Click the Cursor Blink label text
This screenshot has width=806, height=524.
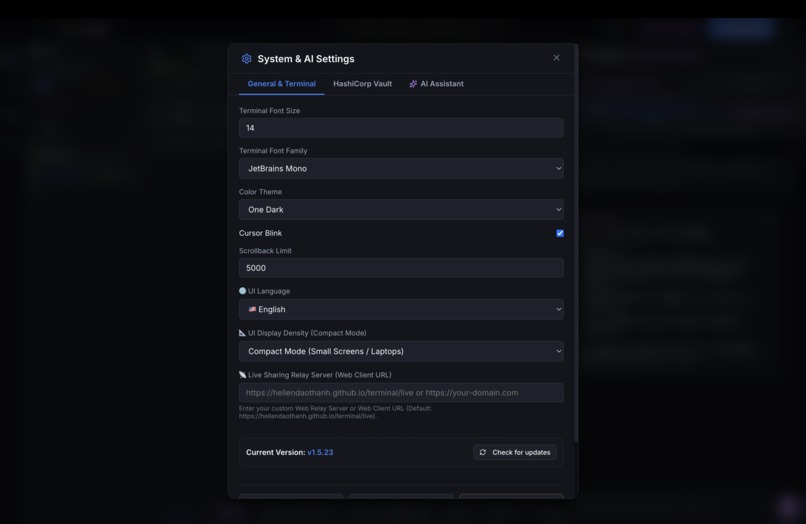[261, 233]
